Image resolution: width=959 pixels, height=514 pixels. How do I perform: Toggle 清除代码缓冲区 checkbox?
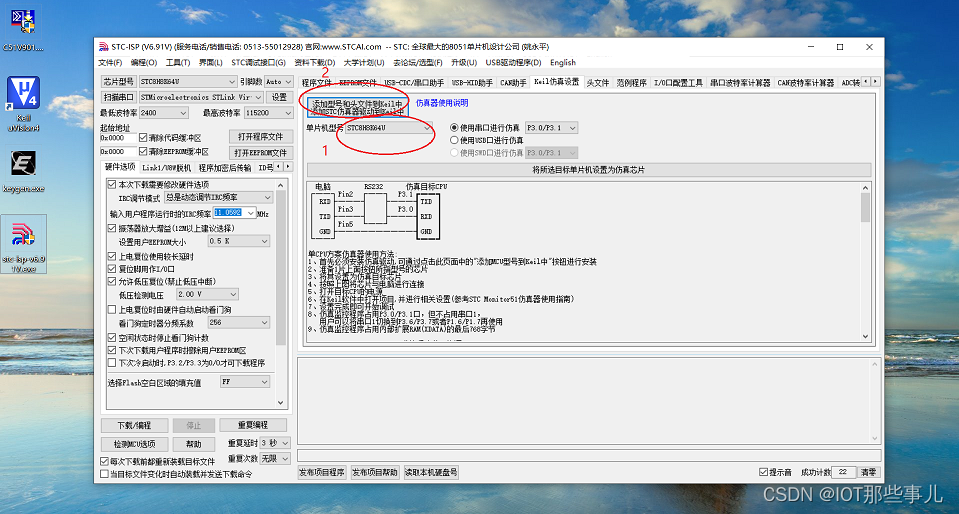(143, 138)
